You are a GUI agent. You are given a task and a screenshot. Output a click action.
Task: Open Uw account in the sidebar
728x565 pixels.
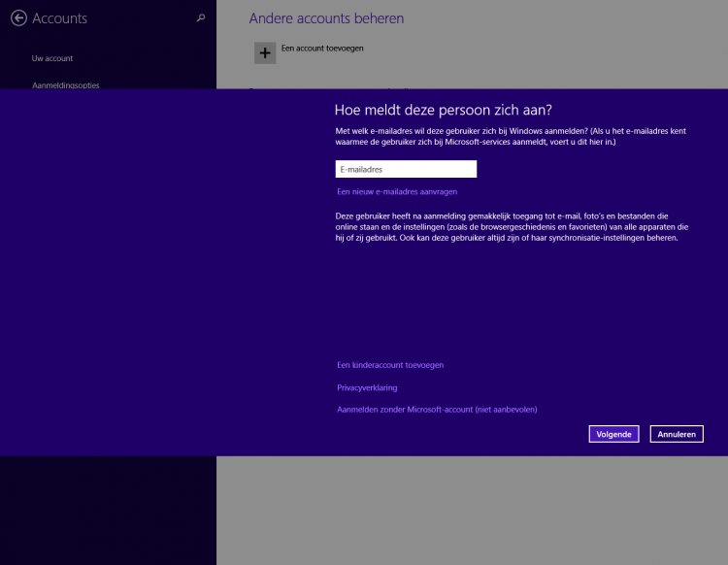(x=52, y=58)
